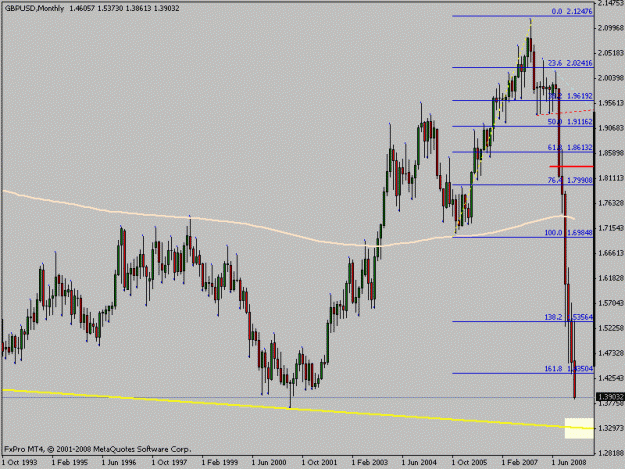This screenshot has height=469, width=625.
Task: Select the pale yellow highlighted rectangle object
Action: tap(579, 428)
